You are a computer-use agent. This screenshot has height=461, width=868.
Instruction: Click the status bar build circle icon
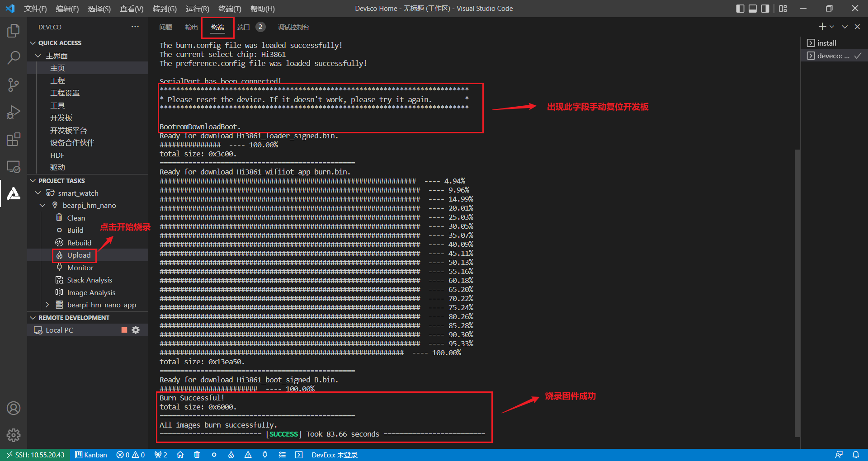pyautogui.click(x=214, y=455)
